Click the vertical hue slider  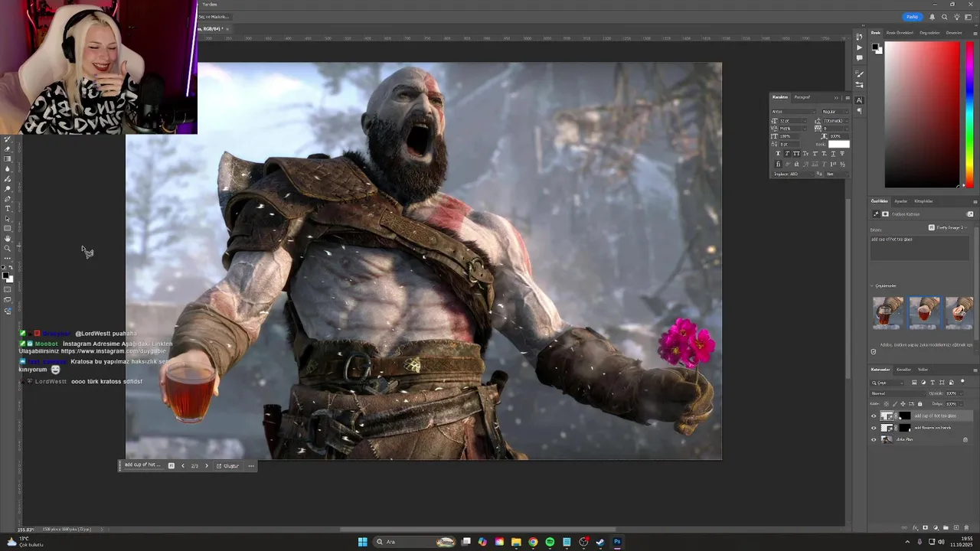coord(969,113)
